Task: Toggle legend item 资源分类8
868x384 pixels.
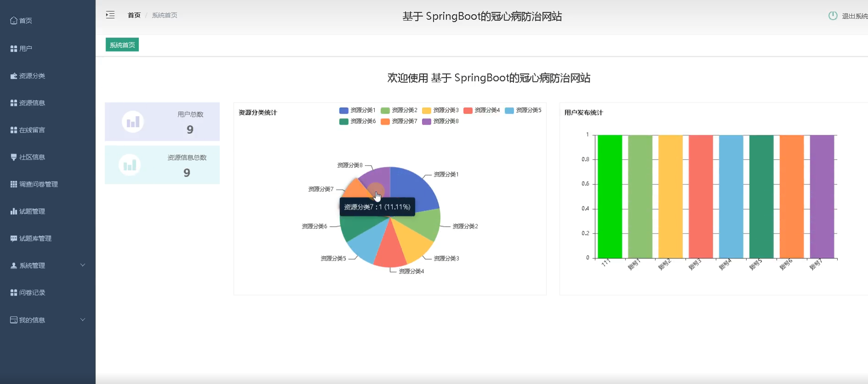Action: click(x=440, y=121)
